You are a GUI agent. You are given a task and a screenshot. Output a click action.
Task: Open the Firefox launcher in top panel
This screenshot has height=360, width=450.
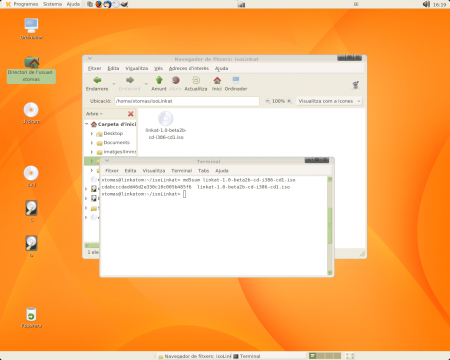coord(99,4)
